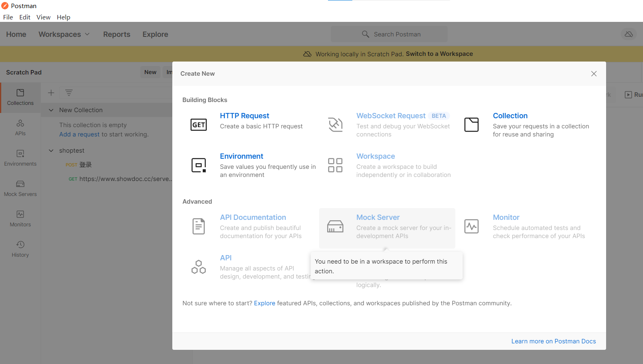The image size is (643, 364).
Task: Click the Environment icon in Create New
Action: click(x=199, y=165)
